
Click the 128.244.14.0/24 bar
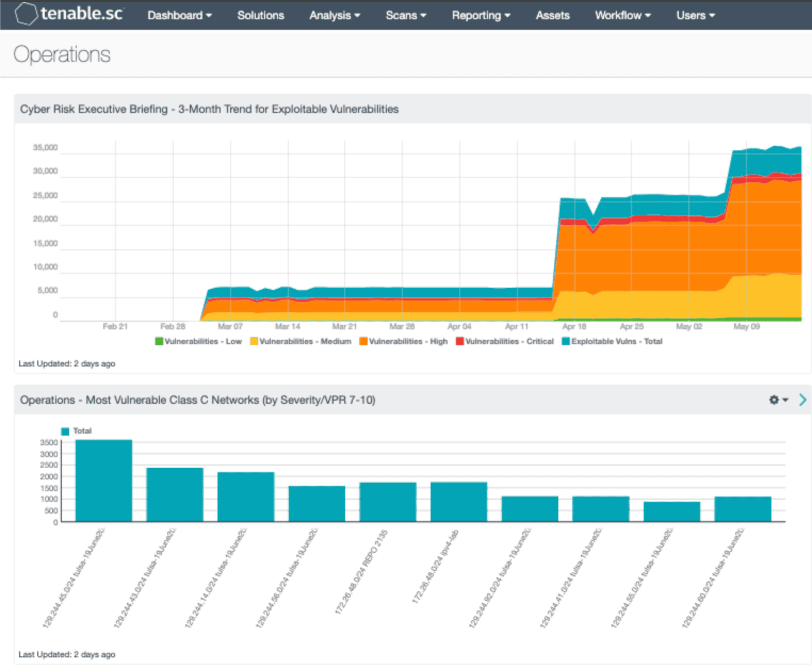click(246, 496)
